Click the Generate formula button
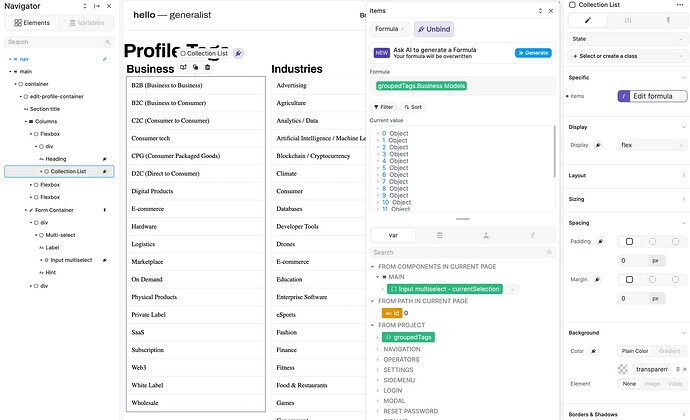The image size is (690, 420). click(x=533, y=52)
